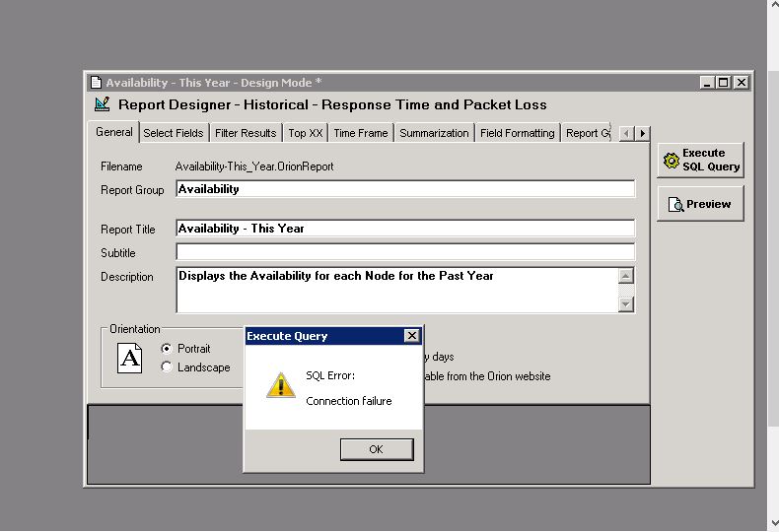Click the document icon in the title bar
Screen dimensions: 779x532
coord(97,83)
